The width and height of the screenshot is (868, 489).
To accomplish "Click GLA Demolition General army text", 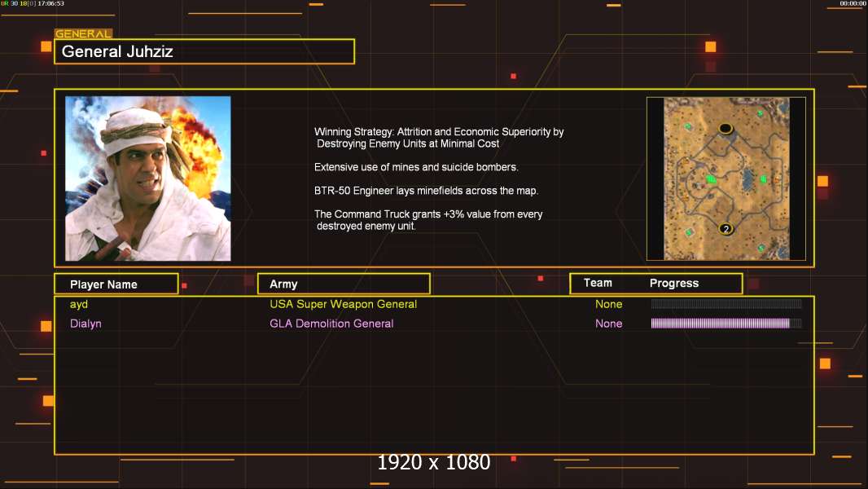I will tap(331, 324).
